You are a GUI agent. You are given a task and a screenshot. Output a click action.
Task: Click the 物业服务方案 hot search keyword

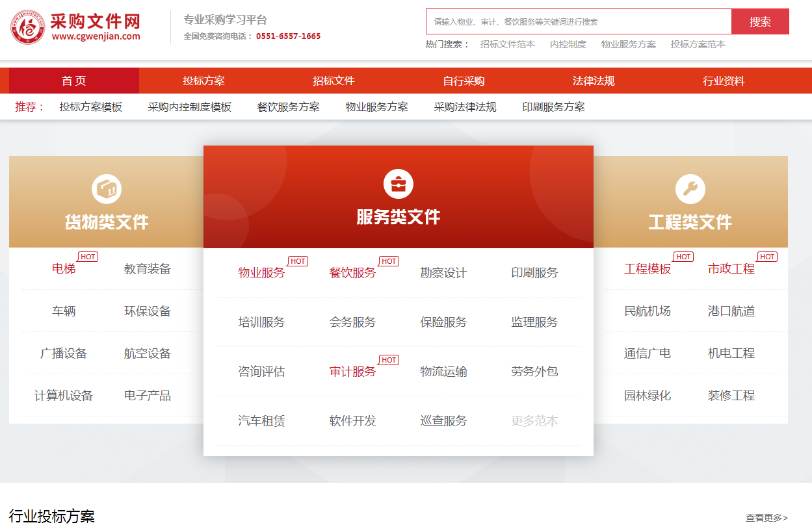point(628,45)
